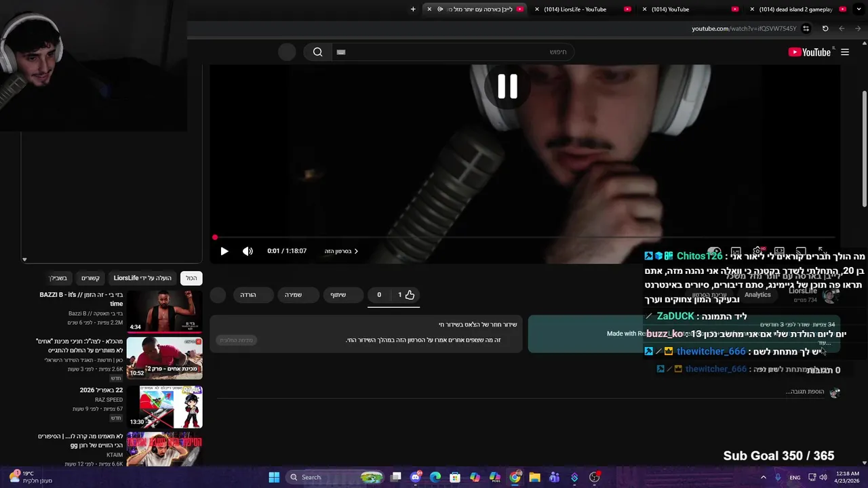Click the dislike counter segment
The image size is (868, 488).
pos(380,295)
